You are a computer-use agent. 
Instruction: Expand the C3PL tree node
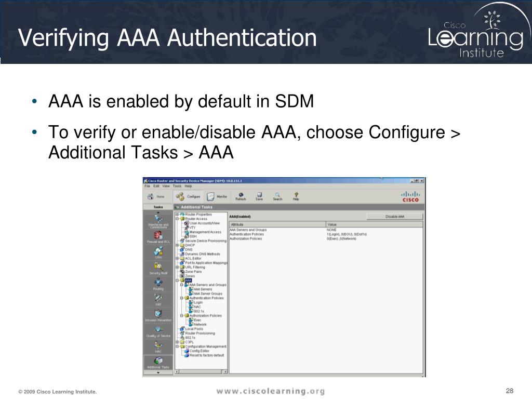click(x=177, y=342)
